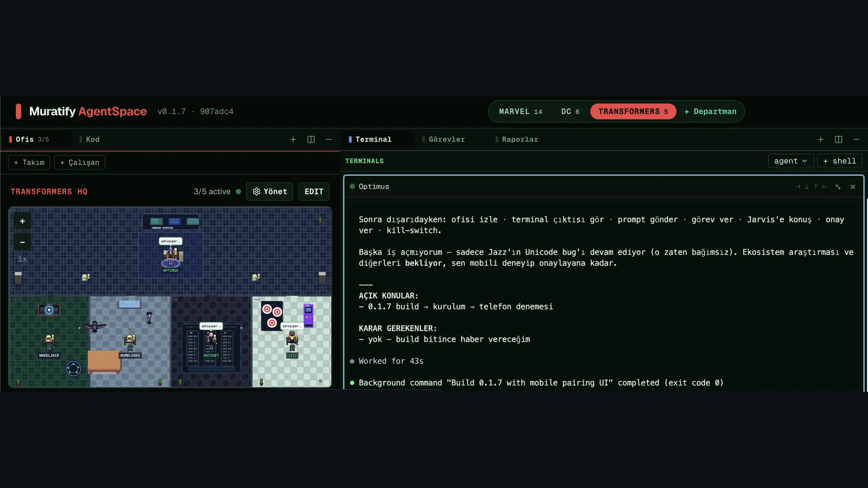This screenshot has width=868, height=488.
Task: Click the Background command completed line
Action: pos(541,383)
